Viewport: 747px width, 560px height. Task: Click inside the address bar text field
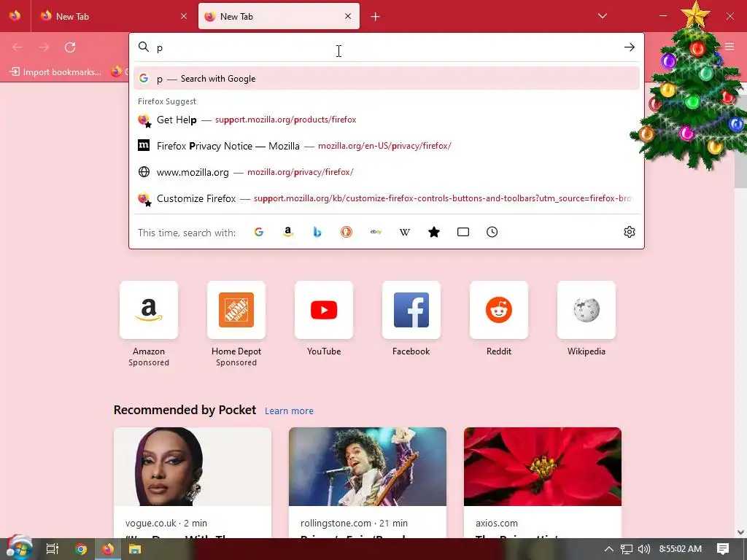click(x=386, y=47)
